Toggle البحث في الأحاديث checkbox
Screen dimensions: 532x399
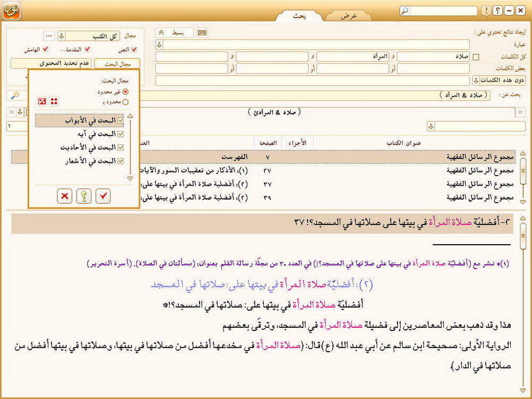pyautogui.click(x=120, y=147)
